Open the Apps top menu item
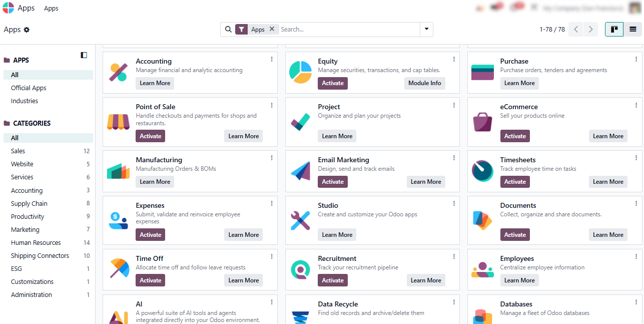Image resolution: width=644 pixels, height=324 pixels. 51,9
